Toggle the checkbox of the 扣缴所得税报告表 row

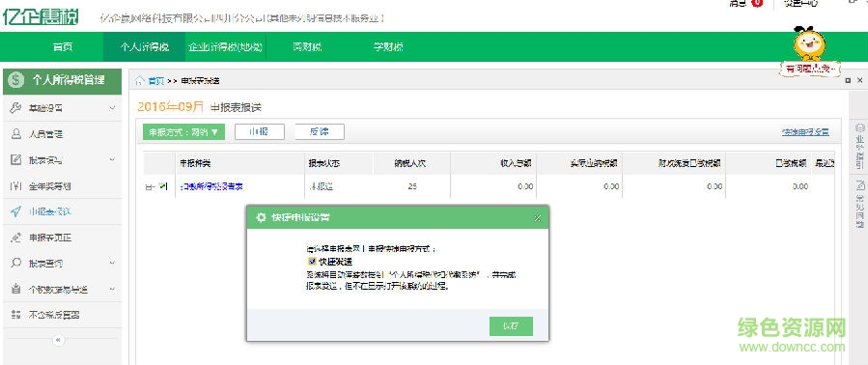pos(162,186)
